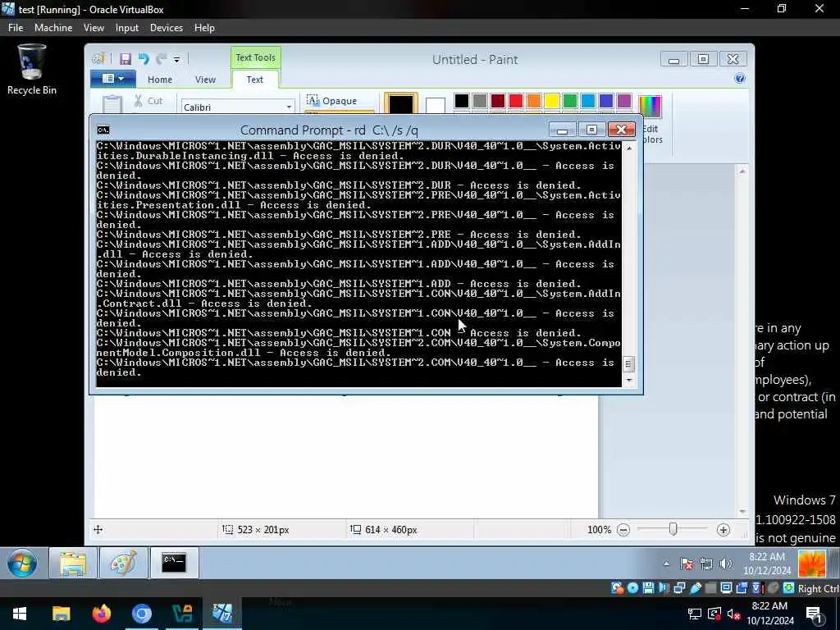Open the VirtualBox View menu
The width and height of the screenshot is (840, 630).
(x=94, y=28)
